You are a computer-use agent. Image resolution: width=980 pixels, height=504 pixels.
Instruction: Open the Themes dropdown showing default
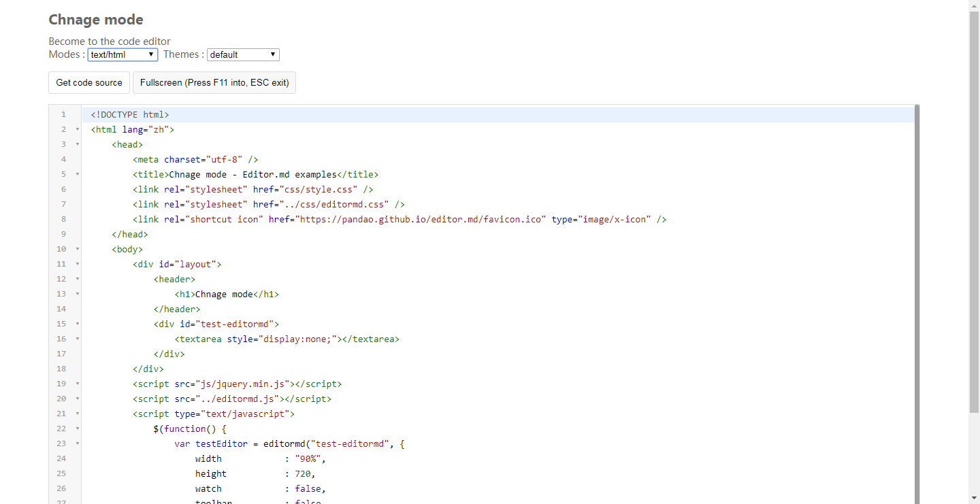[243, 54]
